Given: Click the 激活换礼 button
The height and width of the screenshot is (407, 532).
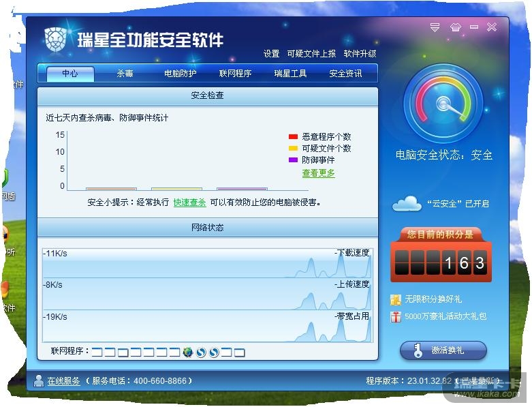Looking at the screenshot, I should (443, 350).
